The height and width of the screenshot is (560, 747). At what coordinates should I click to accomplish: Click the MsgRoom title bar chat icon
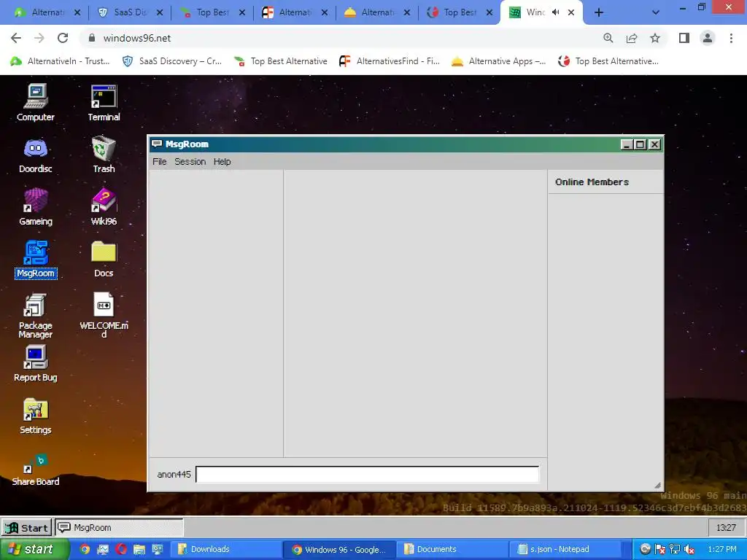(156, 144)
